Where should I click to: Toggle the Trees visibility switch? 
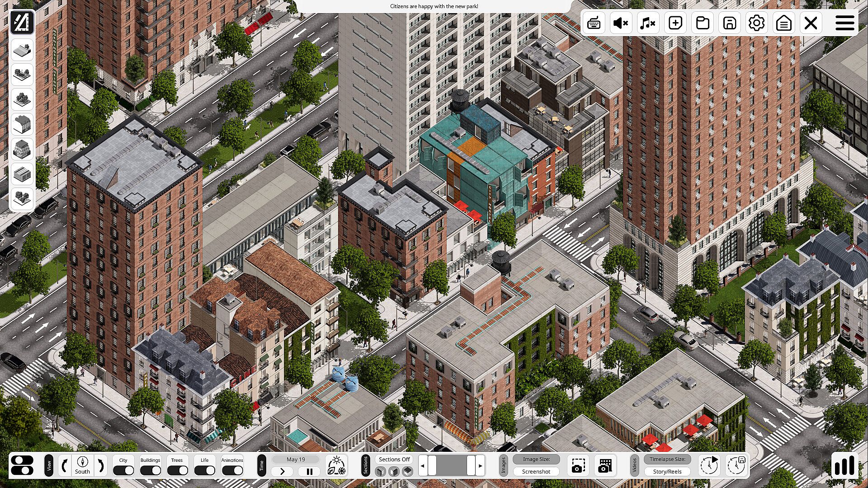pos(177,470)
